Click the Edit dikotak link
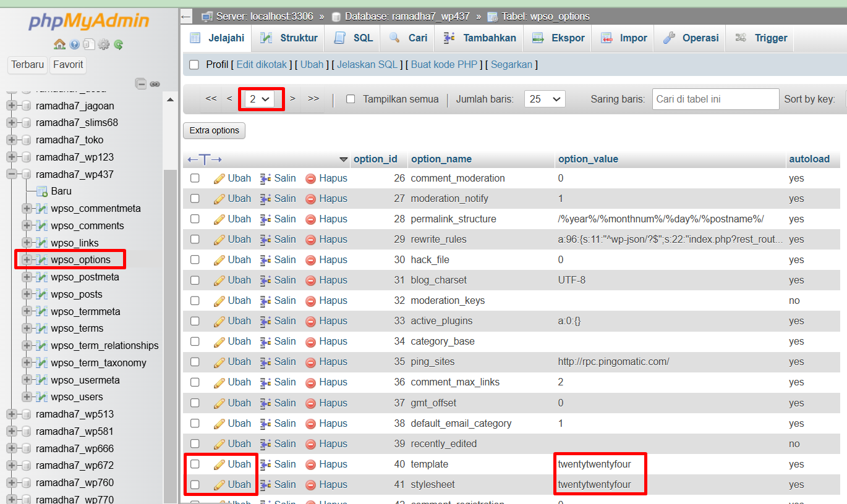Image resolution: width=847 pixels, height=504 pixels. point(262,65)
